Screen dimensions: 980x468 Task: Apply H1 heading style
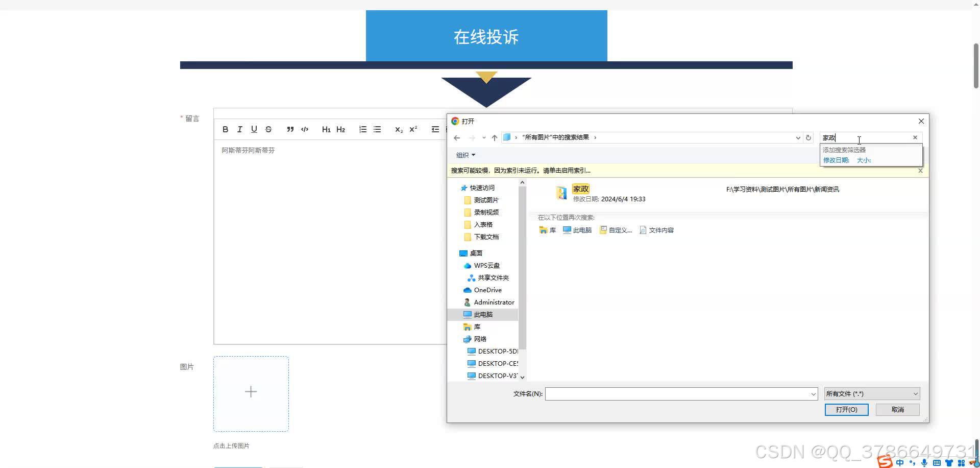click(326, 129)
